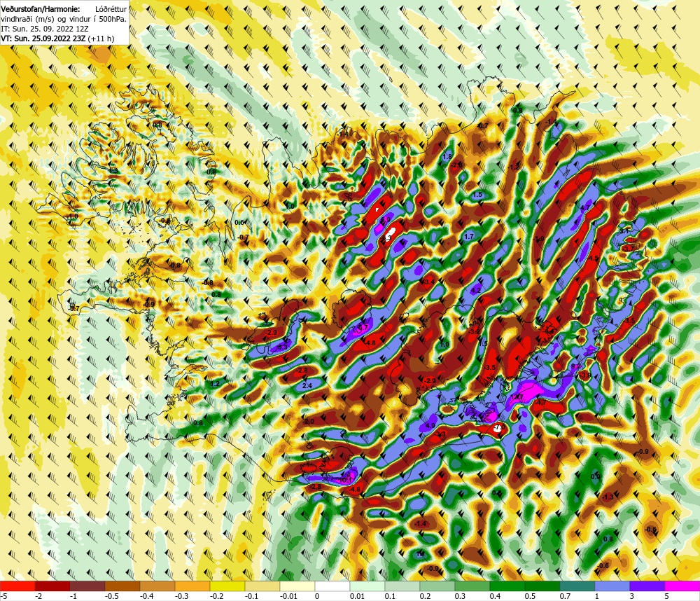Click the violet legend swatch starting at 3
Viewport: 700px width, 601px height.
(x=647, y=586)
